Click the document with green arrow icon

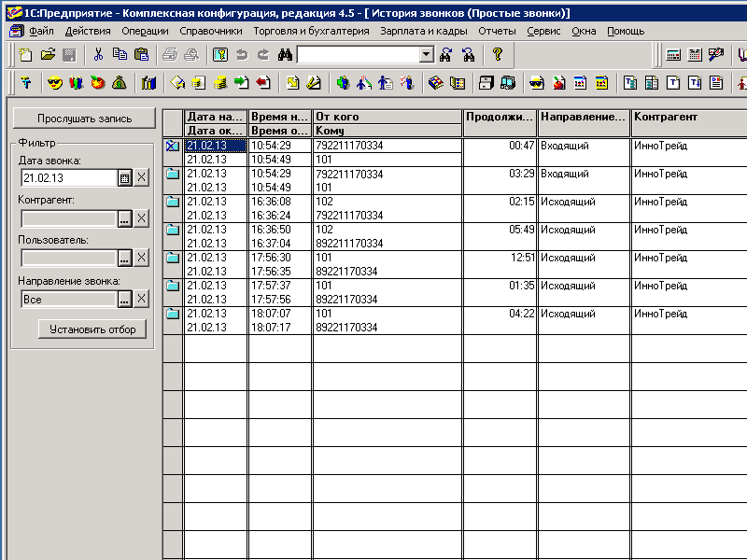(x=242, y=83)
